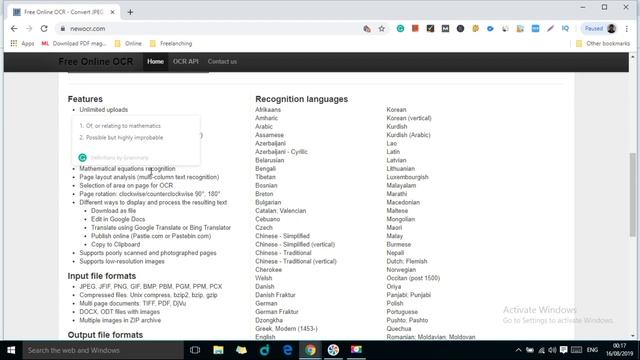This screenshot has height=360, width=640.
Task: Click the 'Input file formats' heading
Action: click(102, 276)
